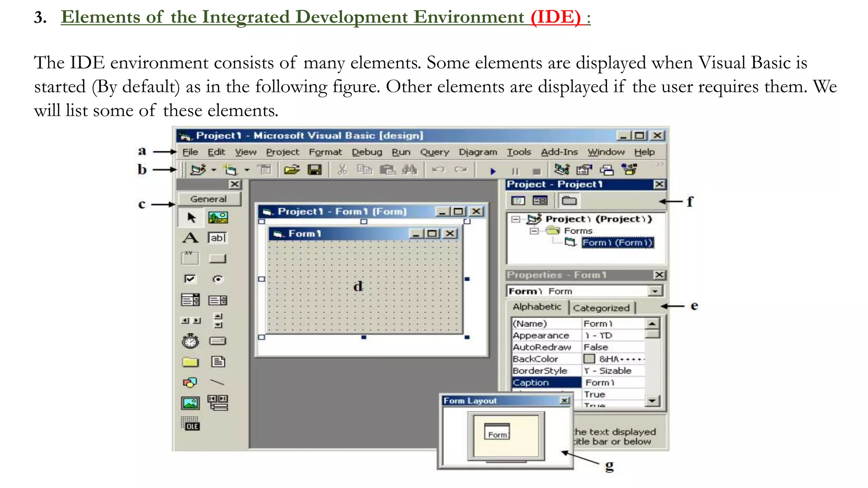Screen dimensions: 868x488
Task: Click the Undo toolbar icon
Action: pyautogui.click(x=438, y=170)
